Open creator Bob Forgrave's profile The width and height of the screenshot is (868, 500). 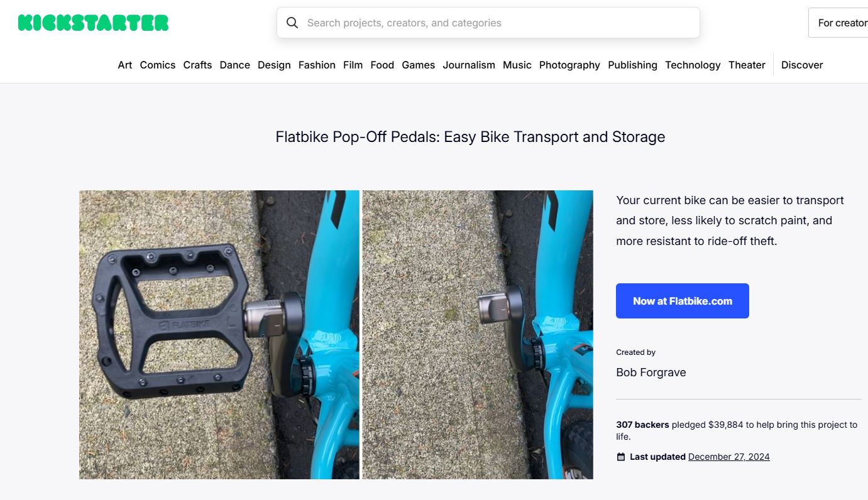(651, 372)
